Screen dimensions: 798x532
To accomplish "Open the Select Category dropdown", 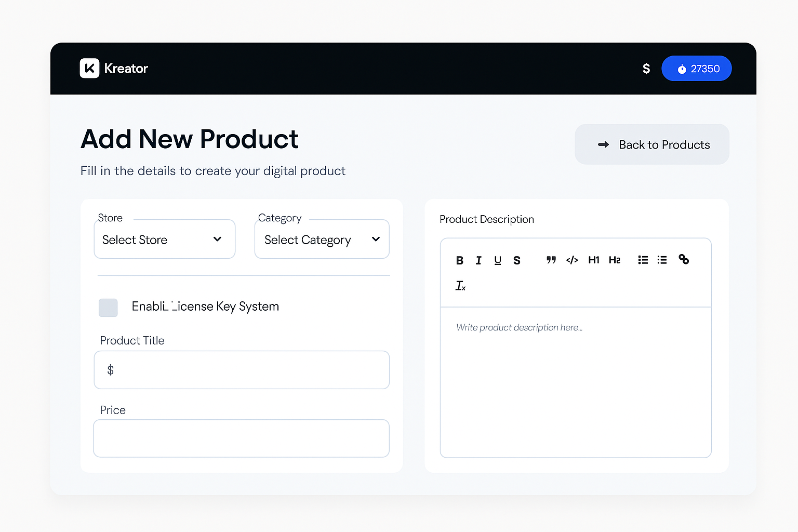I will (322, 239).
